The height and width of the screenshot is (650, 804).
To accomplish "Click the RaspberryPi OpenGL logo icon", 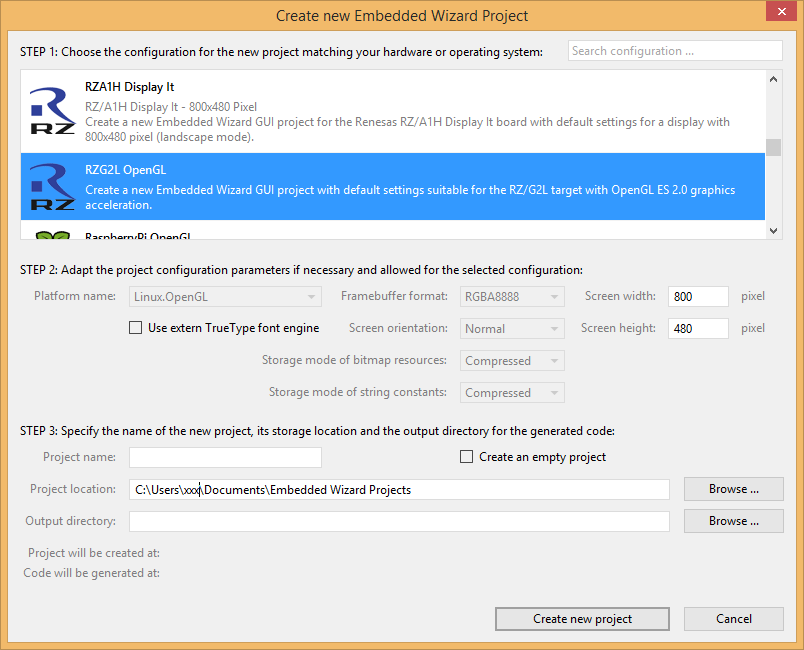I will click(52, 235).
